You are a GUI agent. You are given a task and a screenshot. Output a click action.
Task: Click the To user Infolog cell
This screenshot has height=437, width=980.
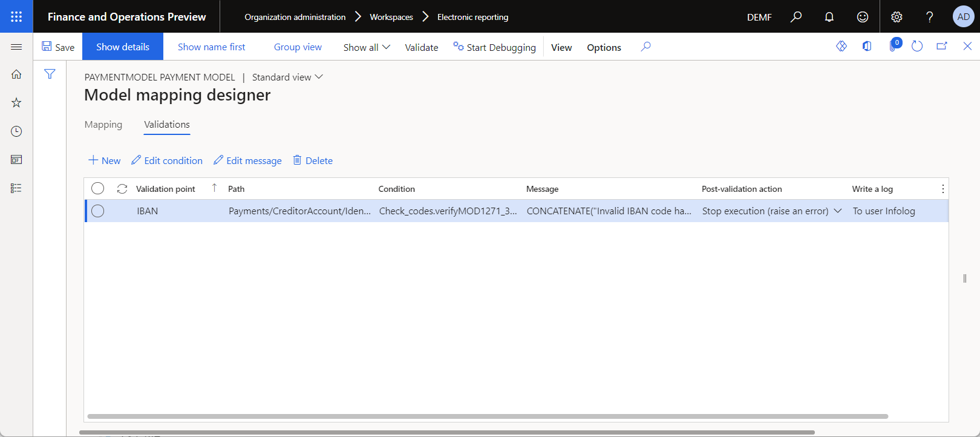884,211
